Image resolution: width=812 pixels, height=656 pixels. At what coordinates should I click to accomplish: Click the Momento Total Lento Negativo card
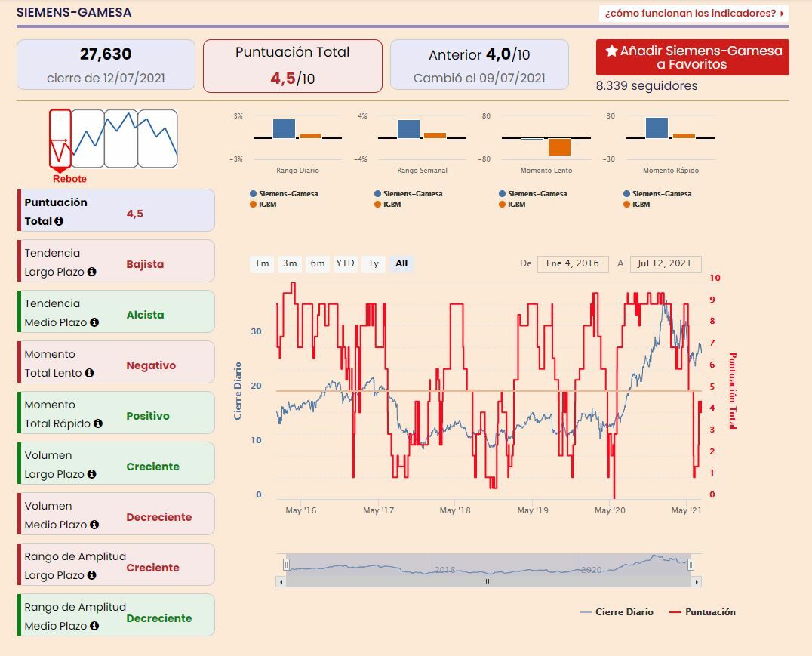pos(116,362)
